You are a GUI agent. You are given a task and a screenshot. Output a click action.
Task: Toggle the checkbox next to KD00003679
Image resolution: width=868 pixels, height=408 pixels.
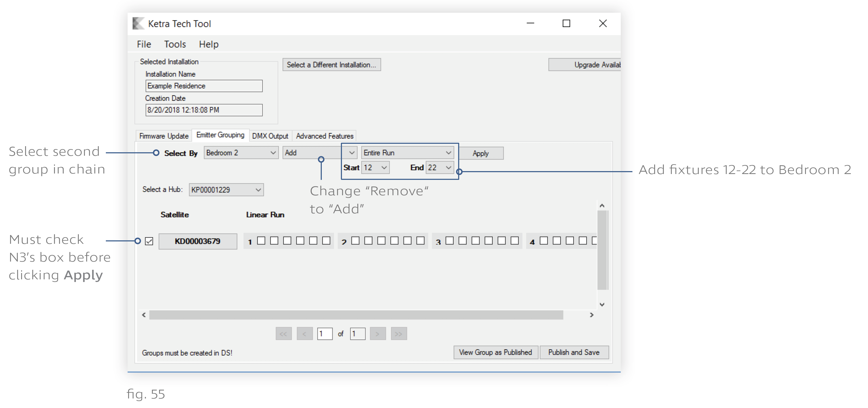click(149, 241)
